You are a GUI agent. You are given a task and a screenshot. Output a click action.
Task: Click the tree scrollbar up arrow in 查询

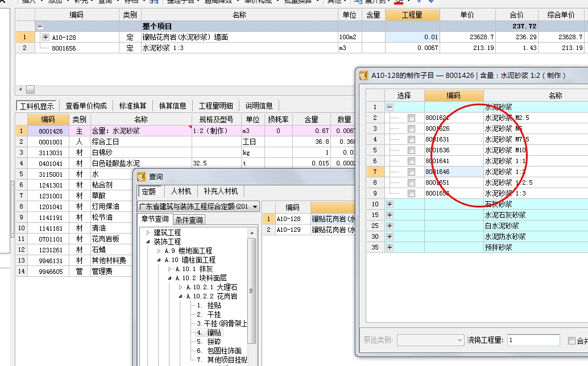tap(252, 232)
